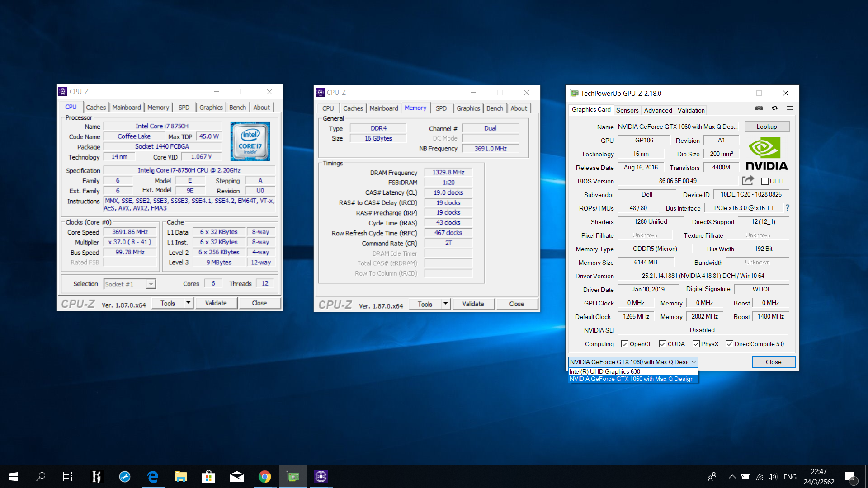Click the CPU Specification field
The width and height of the screenshot is (868, 488).
189,170
